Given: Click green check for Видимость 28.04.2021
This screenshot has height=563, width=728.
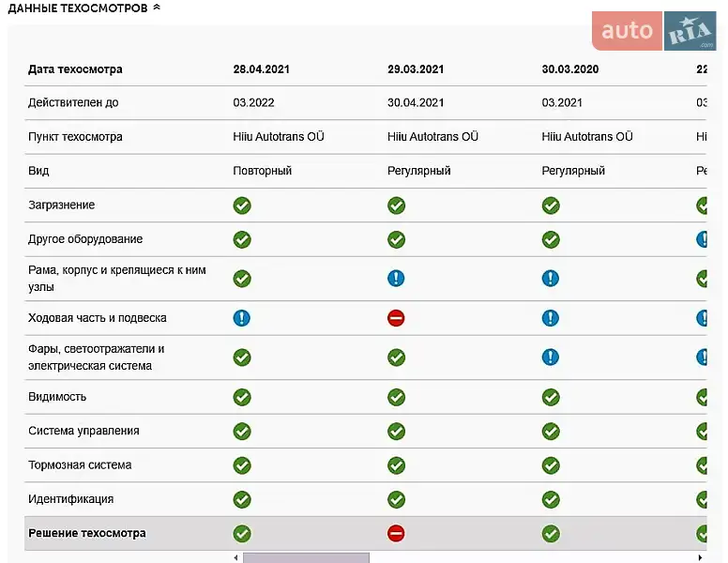Looking at the screenshot, I should pyautogui.click(x=242, y=397).
